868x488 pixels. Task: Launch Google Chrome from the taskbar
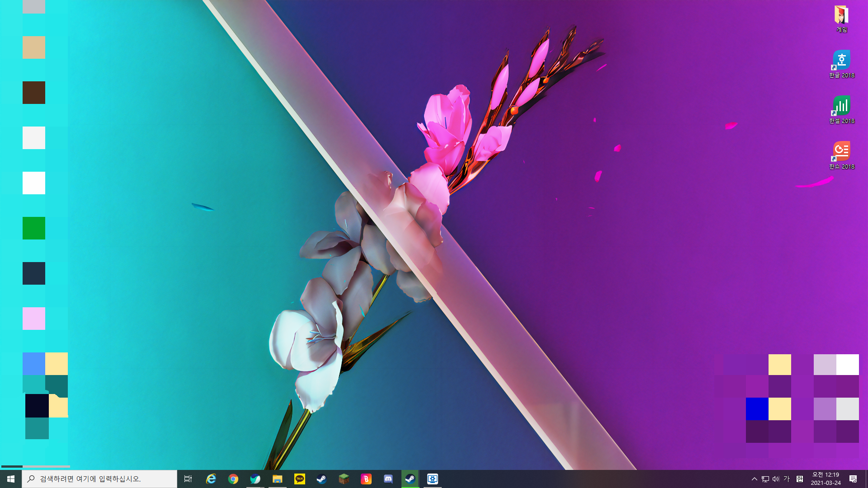[233, 479]
